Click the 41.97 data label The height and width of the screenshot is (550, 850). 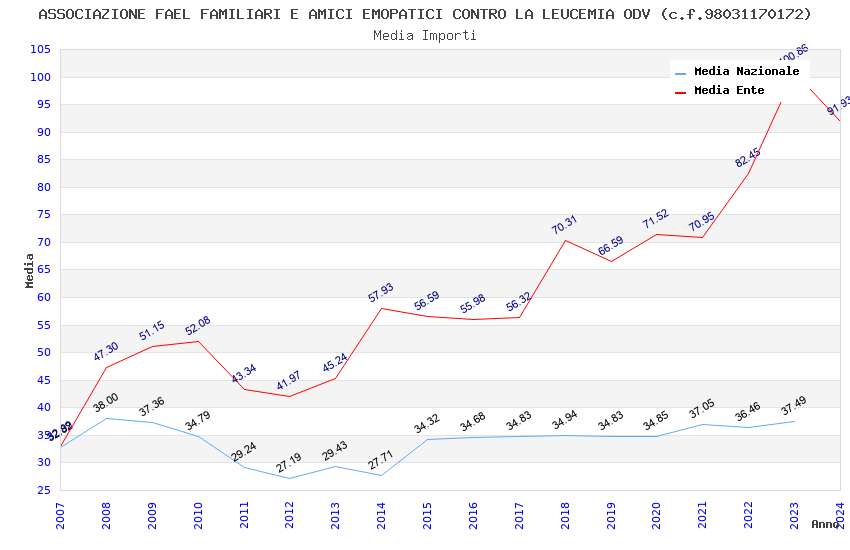pos(288,380)
